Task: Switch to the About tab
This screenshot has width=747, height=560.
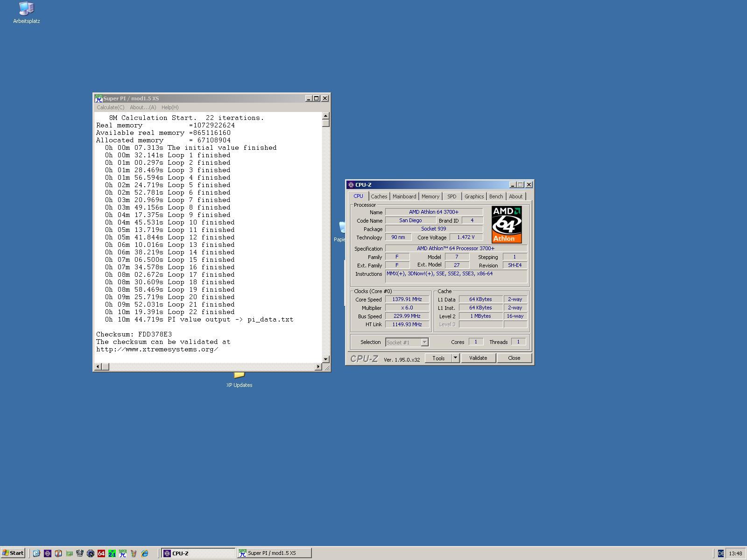Action: 516,196
